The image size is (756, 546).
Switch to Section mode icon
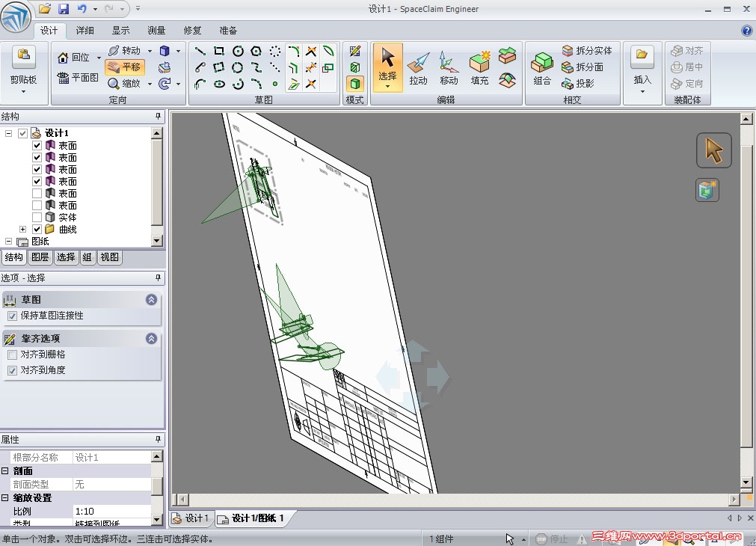[x=355, y=67]
